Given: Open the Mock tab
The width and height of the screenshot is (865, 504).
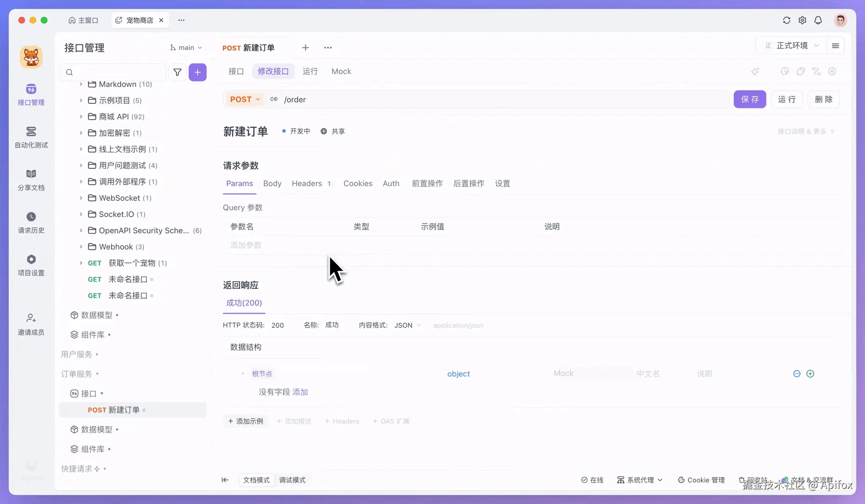Looking at the screenshot, I should pos(341,71).
